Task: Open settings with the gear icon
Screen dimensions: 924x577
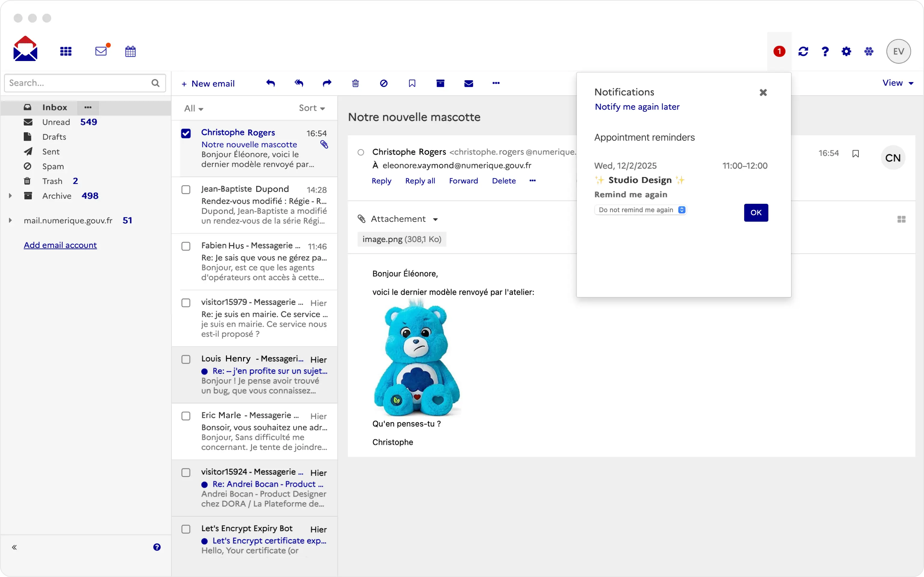Action: (x=846, y=51)
